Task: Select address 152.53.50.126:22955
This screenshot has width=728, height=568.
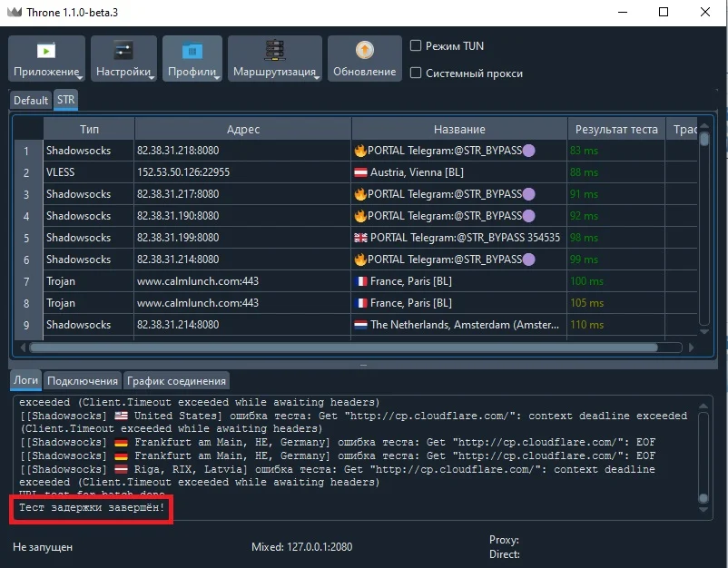Action: pyautogui.click(x=183, y=172)
